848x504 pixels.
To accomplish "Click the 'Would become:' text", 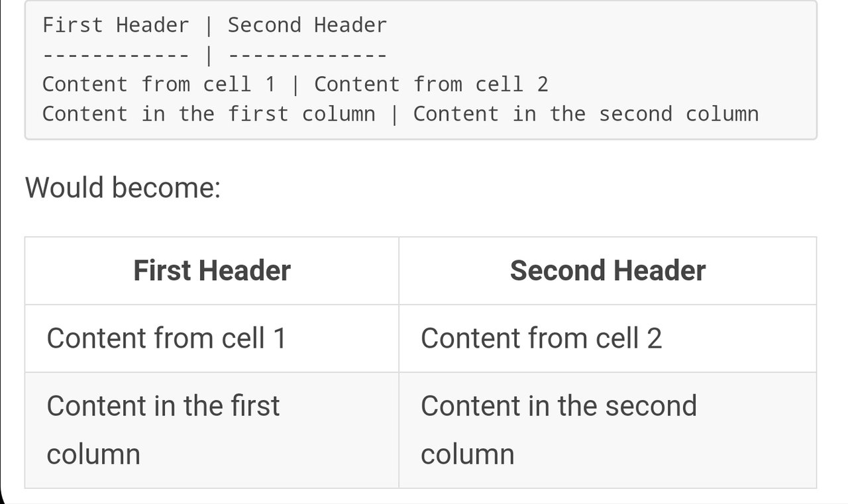I will click(123, 187).
